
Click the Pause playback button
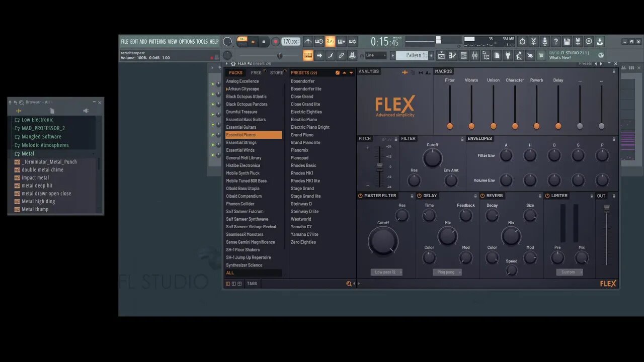tap(253, 42)
